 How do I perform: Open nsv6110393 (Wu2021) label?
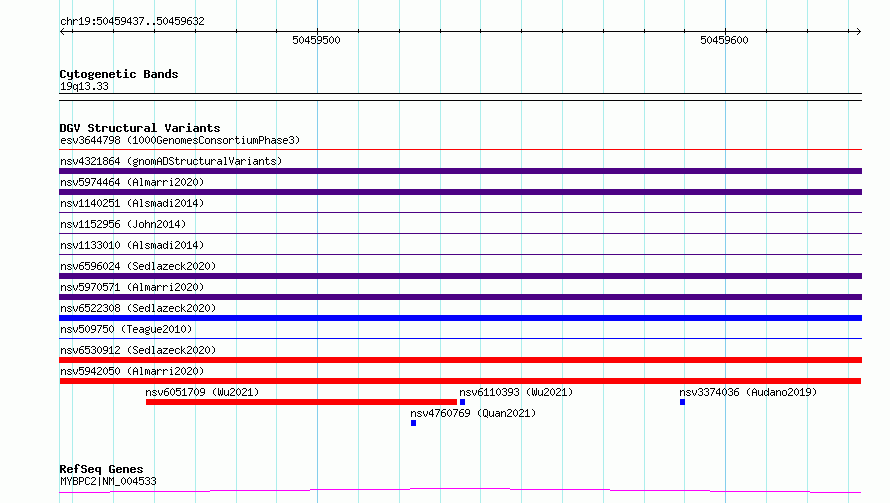(516, 392)
